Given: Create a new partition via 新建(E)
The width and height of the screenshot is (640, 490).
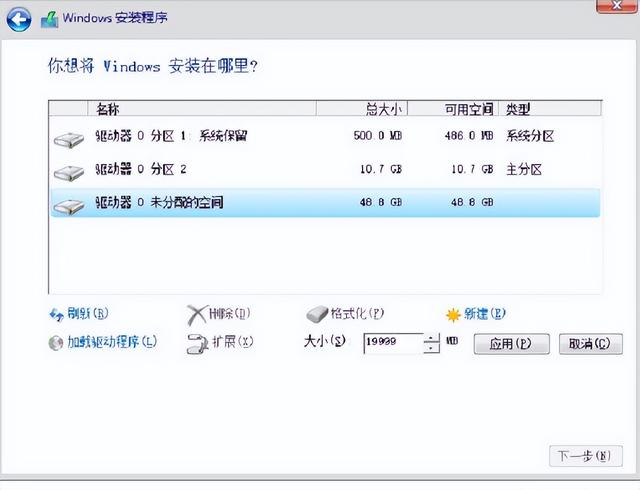Looking at the screenshot, I should 484,314.
